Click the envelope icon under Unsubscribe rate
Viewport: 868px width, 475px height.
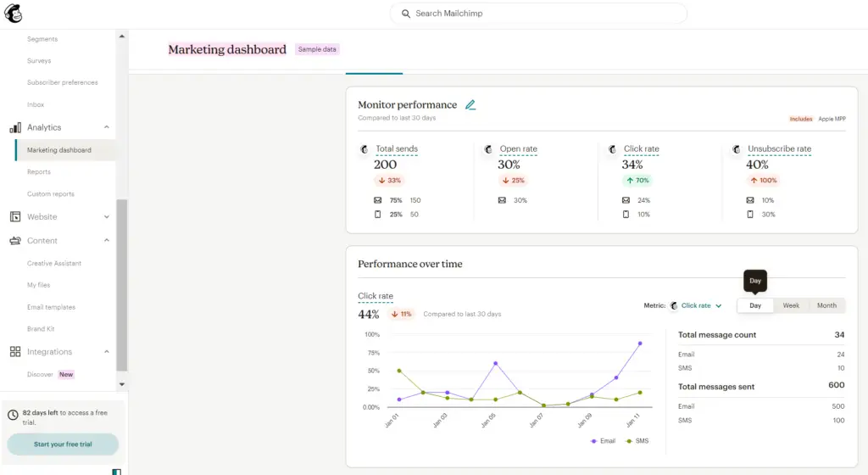(x=750, y=200)
